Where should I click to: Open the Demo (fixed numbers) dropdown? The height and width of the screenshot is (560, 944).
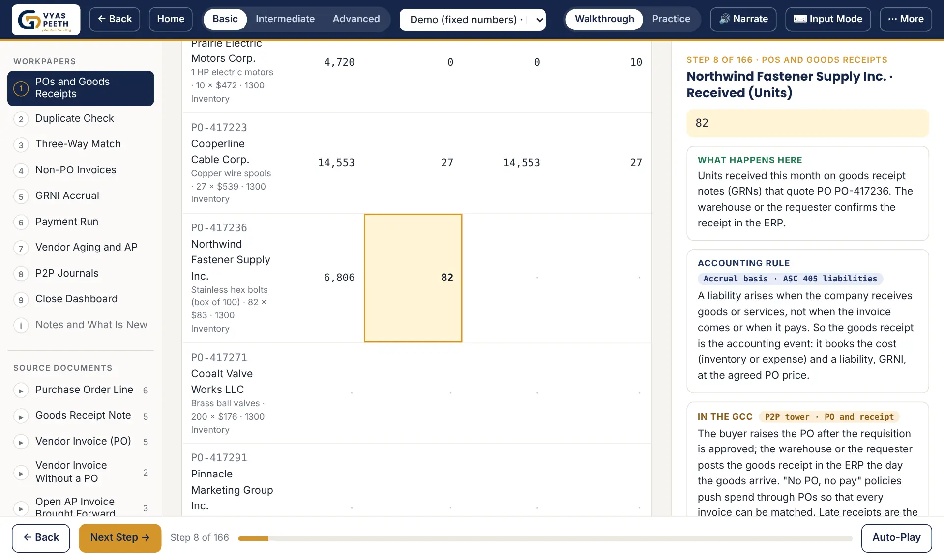pos(472,20)
